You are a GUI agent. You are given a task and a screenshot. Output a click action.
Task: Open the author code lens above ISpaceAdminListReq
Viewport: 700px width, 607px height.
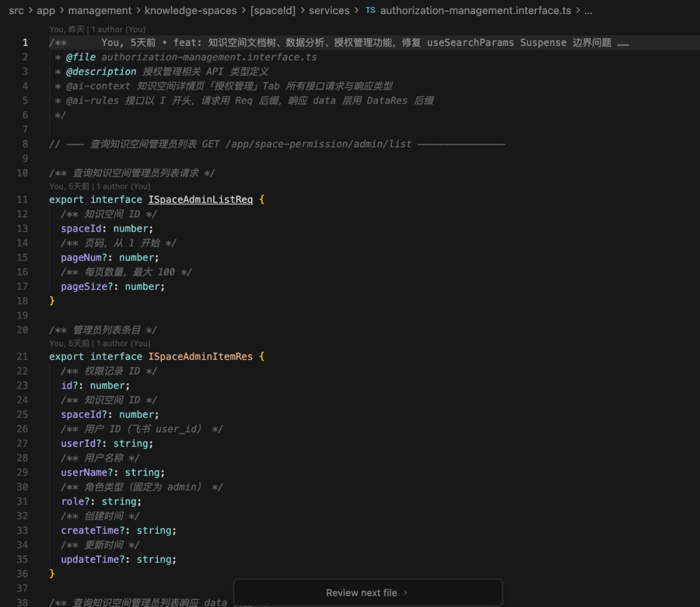[100, 187]
